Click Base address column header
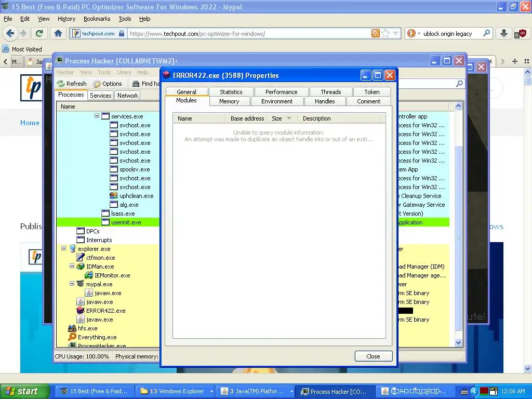Screen dimensions: 532x399 247,118
